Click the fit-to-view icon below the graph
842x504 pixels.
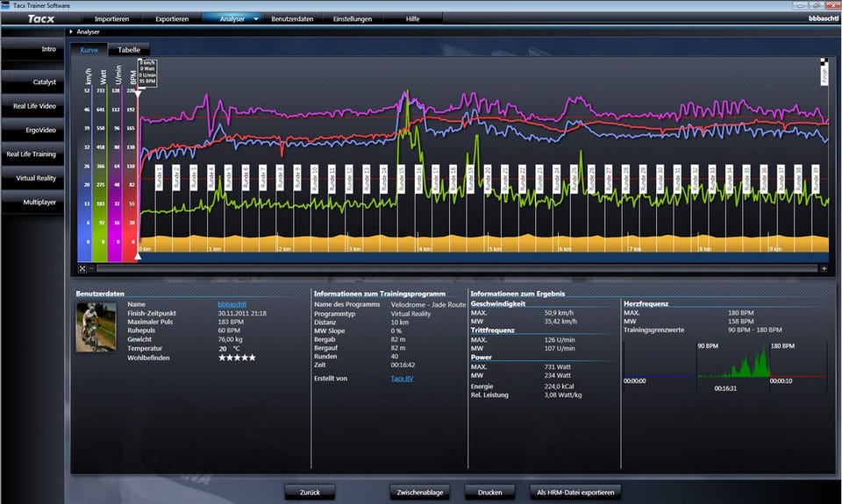coord(82,269)
